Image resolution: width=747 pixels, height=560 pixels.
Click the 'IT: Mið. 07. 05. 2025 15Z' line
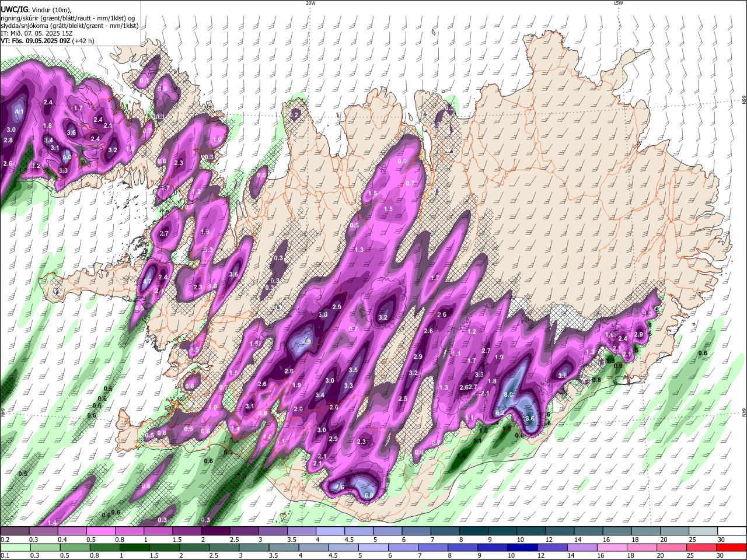36,33
